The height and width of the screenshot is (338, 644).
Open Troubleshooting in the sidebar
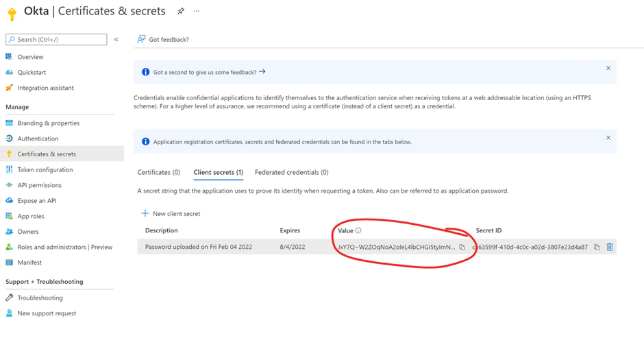40,298
